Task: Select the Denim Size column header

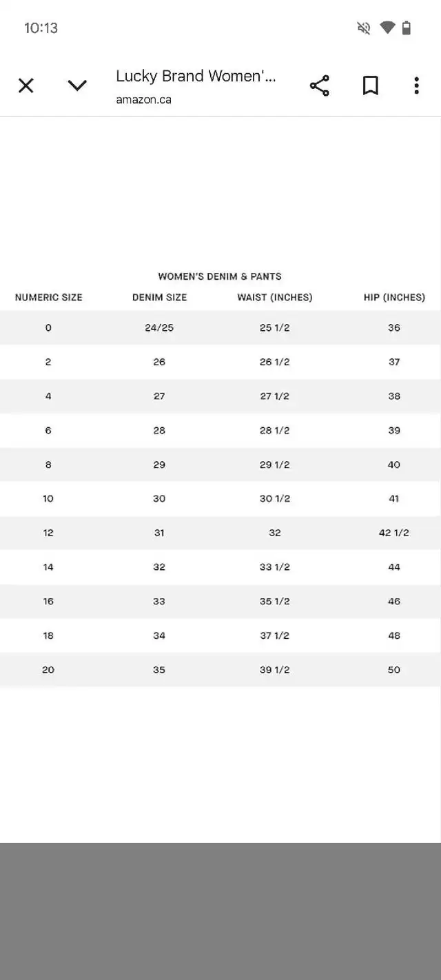Action: coord(159,298)
